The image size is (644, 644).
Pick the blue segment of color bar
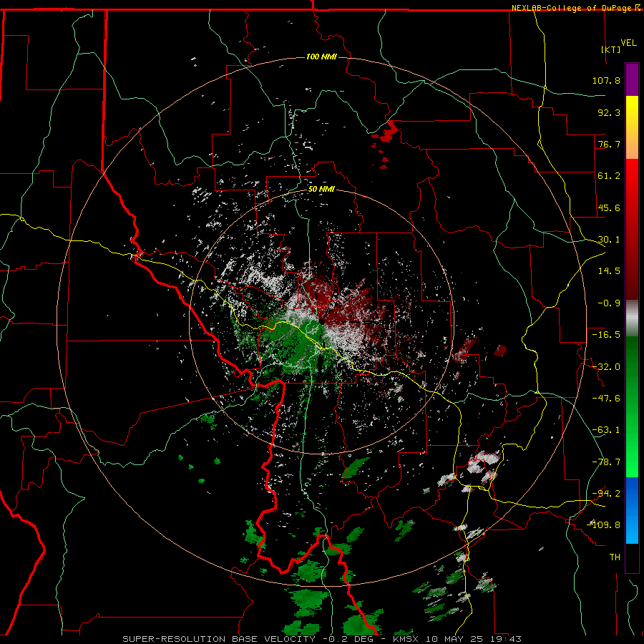click(x=632, y=510)
